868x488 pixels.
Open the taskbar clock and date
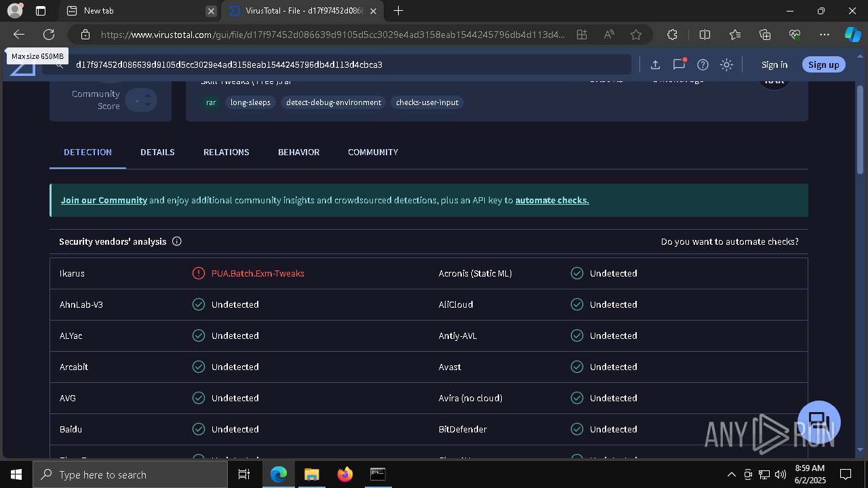point(808,474)
